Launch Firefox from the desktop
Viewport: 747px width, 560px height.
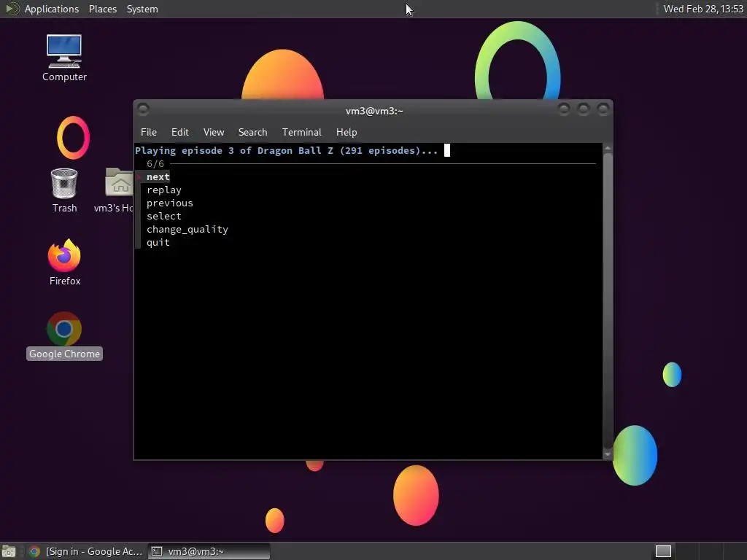[65, 262]
